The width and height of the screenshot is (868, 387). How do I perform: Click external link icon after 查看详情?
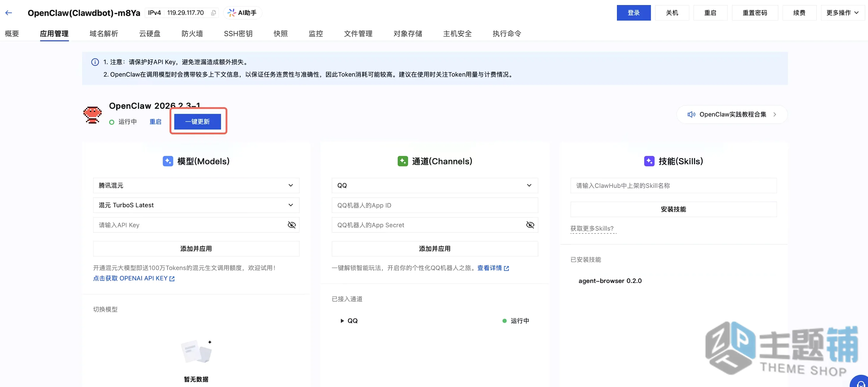click(506, 268)
